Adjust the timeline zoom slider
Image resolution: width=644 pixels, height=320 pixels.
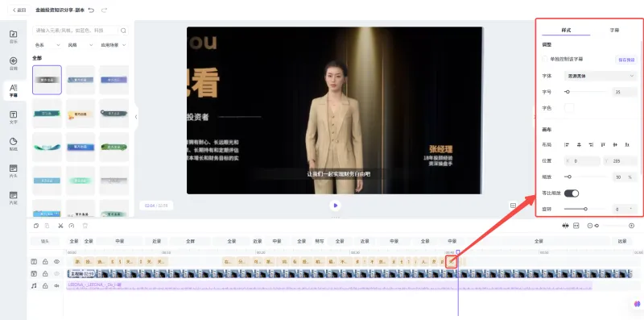click(x=610, y=226)
